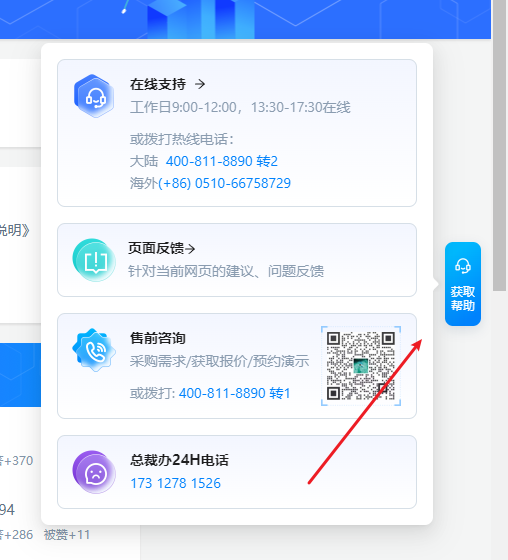Click phone number 173 1278 1526
This screenshot has width=508, height=560.
(x=175, y=483)
